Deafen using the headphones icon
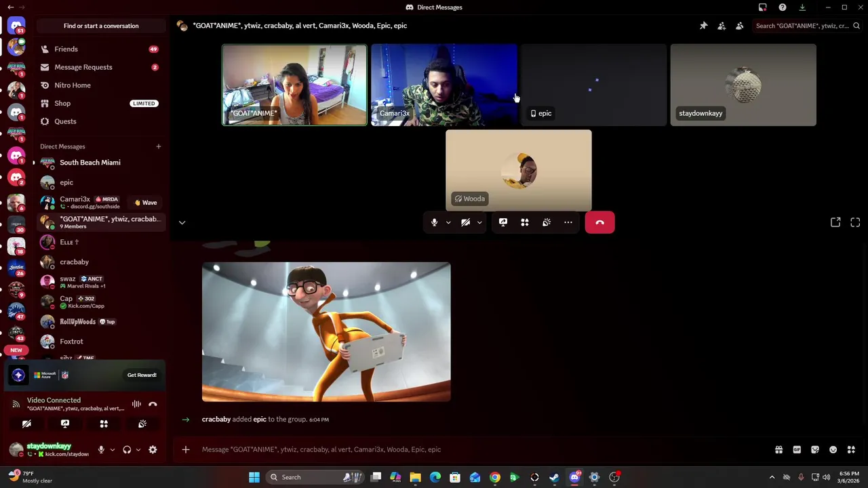Screen dimensions: 868x488 pyautogui.click(x=127, y=449)
